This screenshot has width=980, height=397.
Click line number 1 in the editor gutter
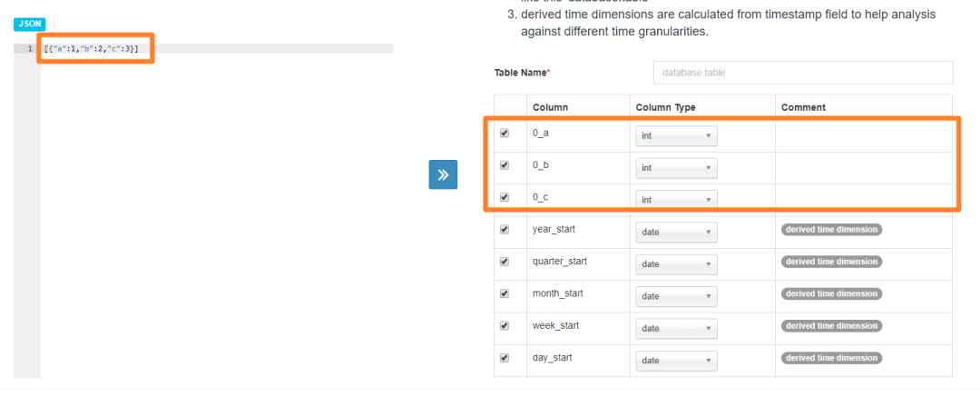(30, 48)
